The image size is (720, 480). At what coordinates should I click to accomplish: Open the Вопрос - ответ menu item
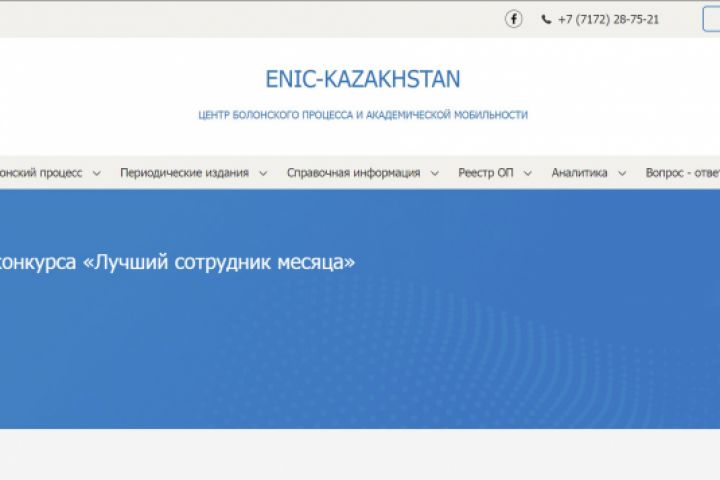tap(683, 173)
